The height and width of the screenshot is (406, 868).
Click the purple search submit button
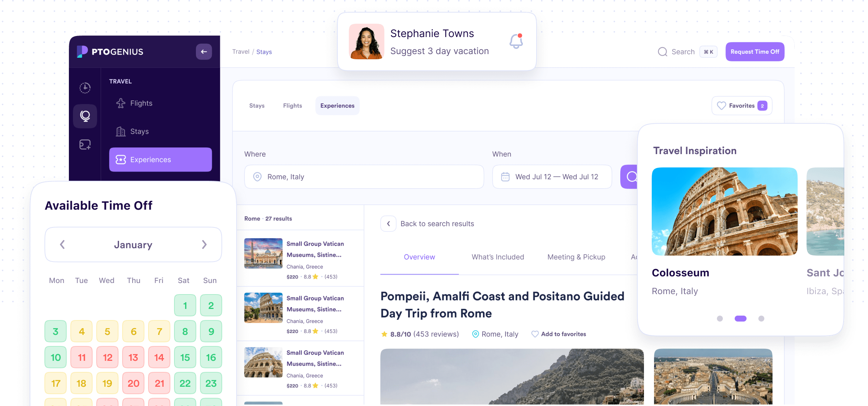(x=630, y=177)
